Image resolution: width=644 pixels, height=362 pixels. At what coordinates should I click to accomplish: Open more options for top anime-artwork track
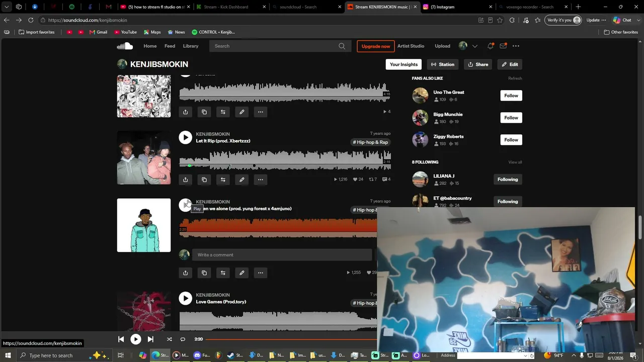(x=260, y=112)
